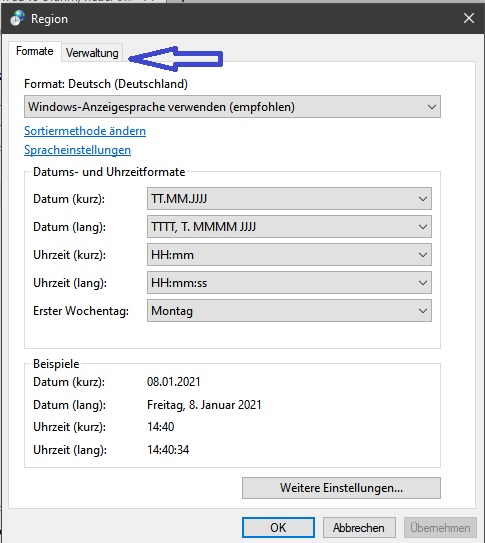The height and width of the screenshot is (543, 485).
Task: Click the Format: Deutsch (Deutschland) label
Action: (106, 84)
